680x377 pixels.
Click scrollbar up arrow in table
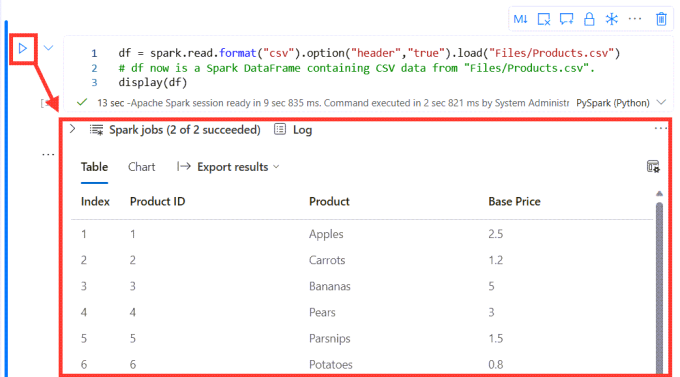click(x=659, y=193)
